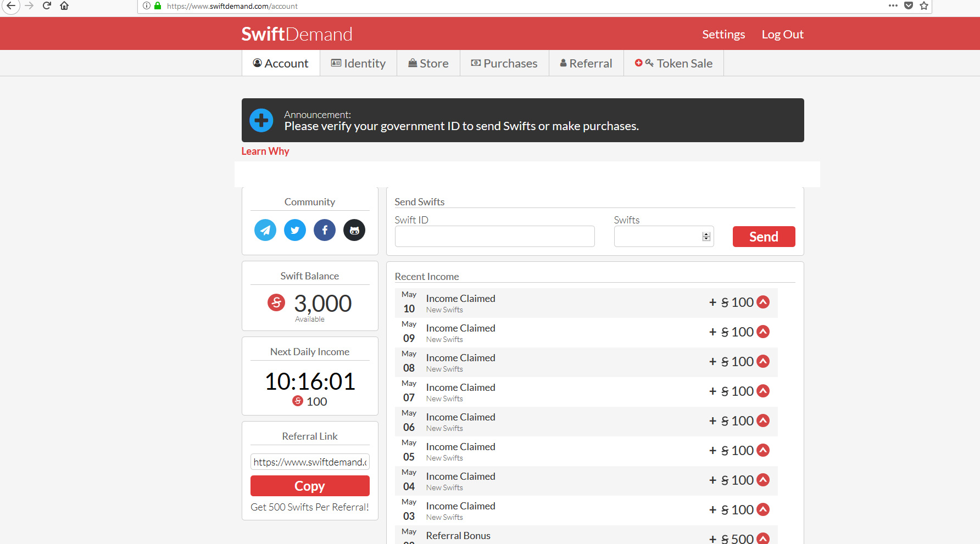Go to the browser home page icon
Image resolution: width=980 pixels, height=544 pixels.
click(64, 5)
